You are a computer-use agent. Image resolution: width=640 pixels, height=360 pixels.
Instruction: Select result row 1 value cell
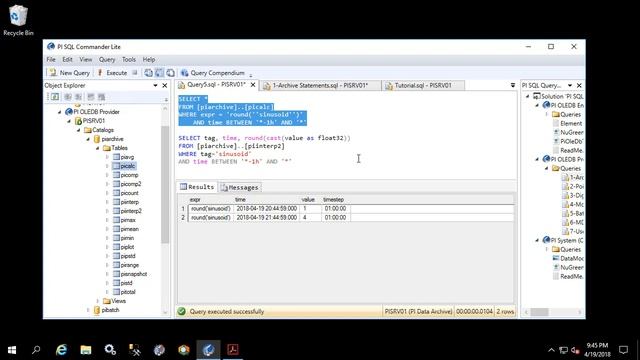(x=310, y=209)
